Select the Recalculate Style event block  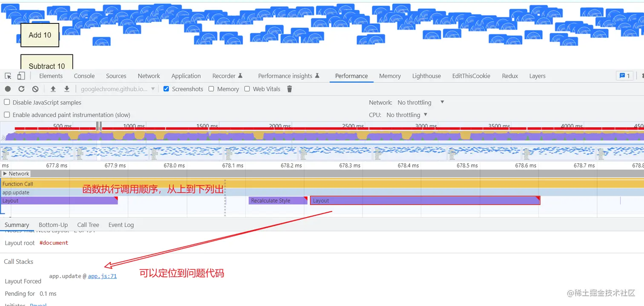[278, 200]
